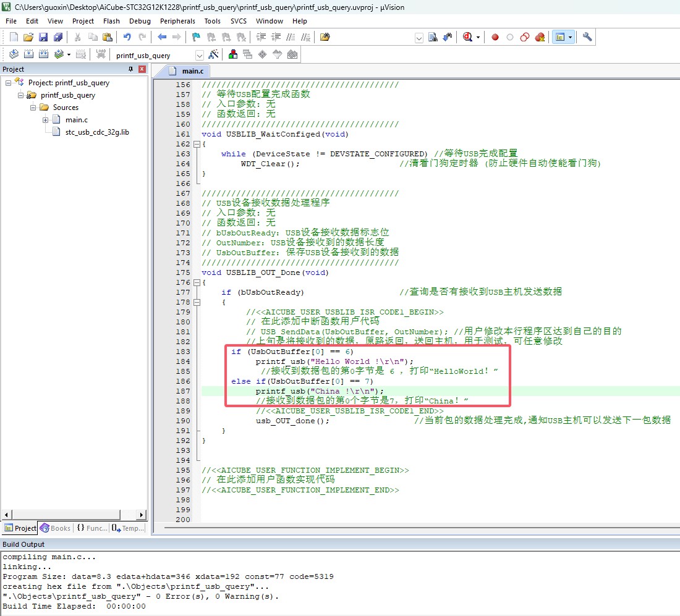The height and width of the screenshot is (616, 680).
Task: Toggle the project window view button
Action: click(560, 37)
